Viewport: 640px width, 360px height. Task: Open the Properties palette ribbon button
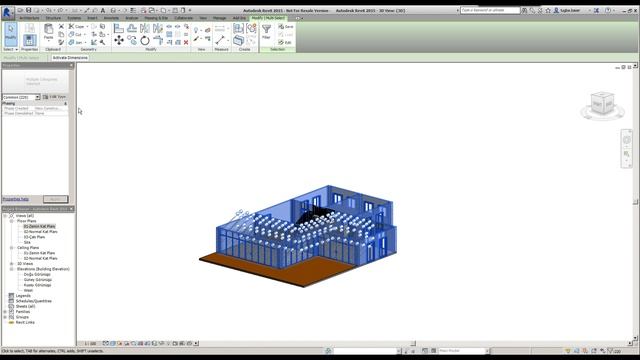29,40
